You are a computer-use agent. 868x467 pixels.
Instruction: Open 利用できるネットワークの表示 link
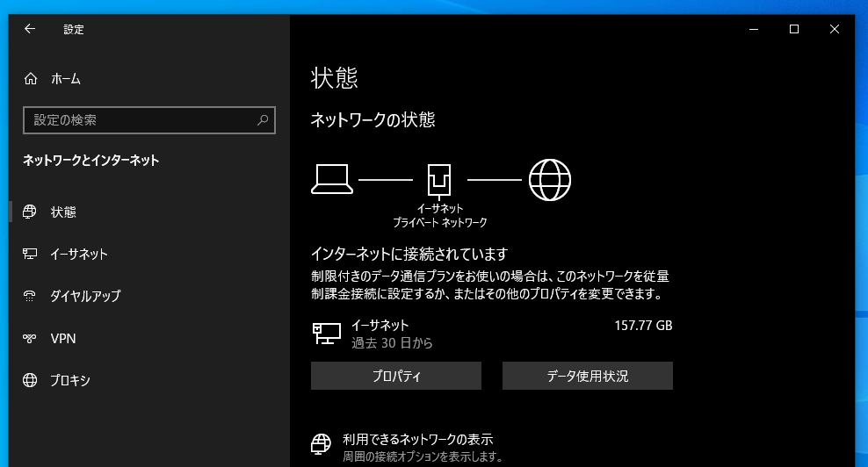[x=418, y=439]
